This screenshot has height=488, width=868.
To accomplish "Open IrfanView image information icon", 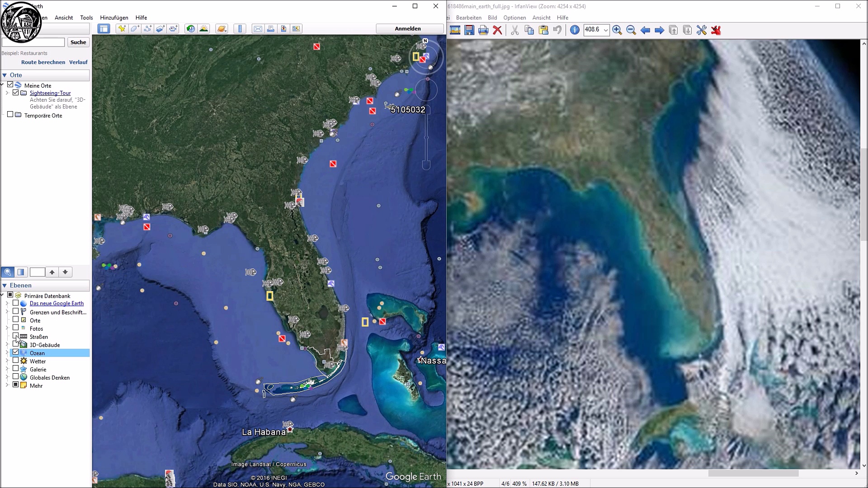I will coord(575,30).
